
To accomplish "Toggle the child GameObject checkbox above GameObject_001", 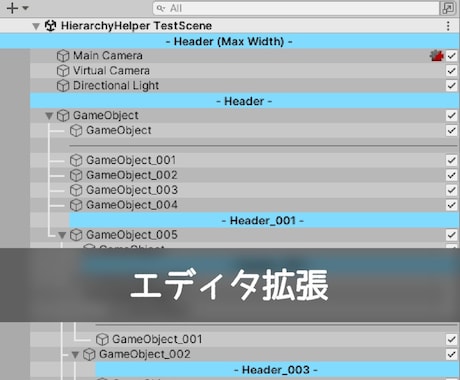I will click(x=452, y=130).
